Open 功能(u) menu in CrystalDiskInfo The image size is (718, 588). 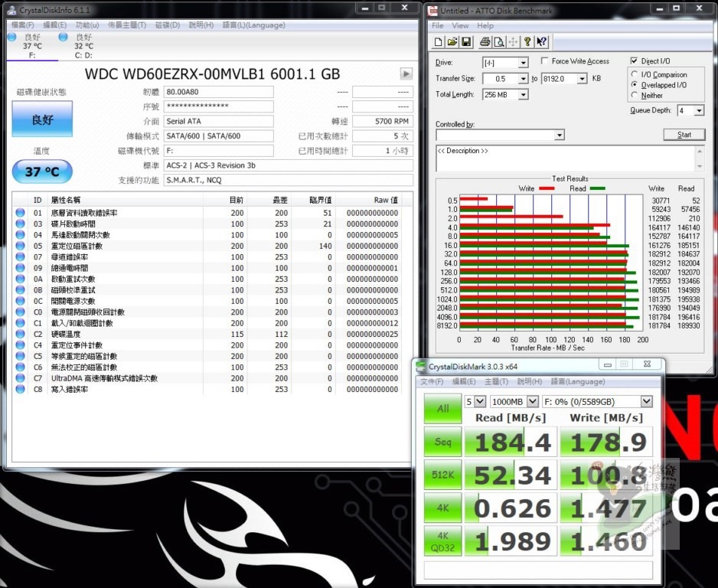pos(87,25)
